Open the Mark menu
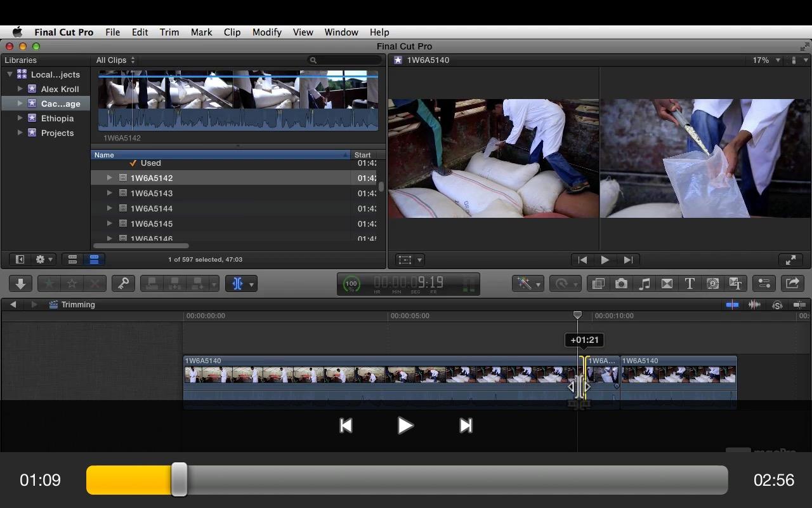The image size is (812, 508). (x=202, y=32)
